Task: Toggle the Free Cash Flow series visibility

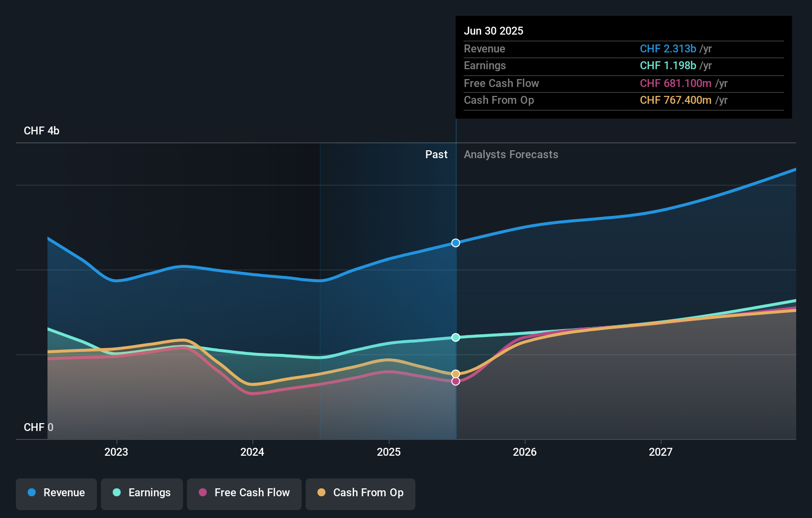Action: 244,493
